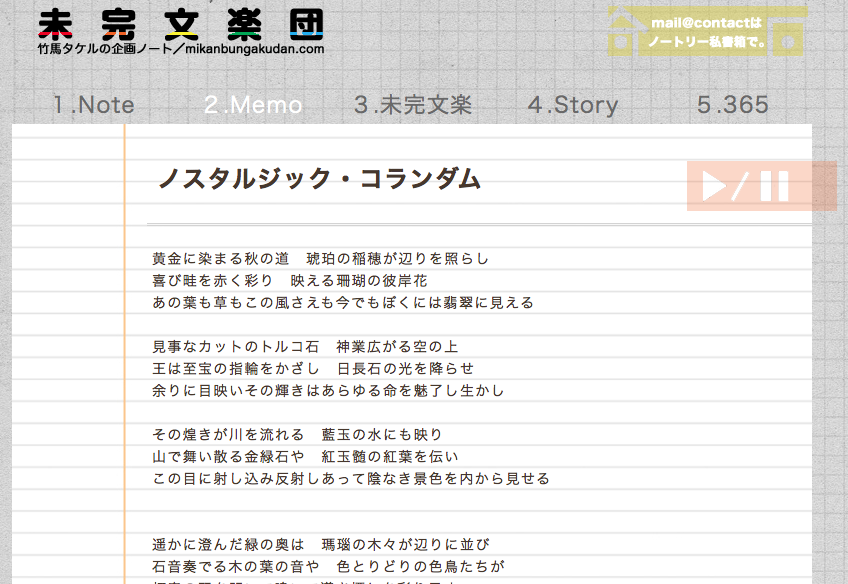Click the lyric line starting 見事なカット
Image resolution: width=848 pixels, height=584 pixels.
click(305, 346)
